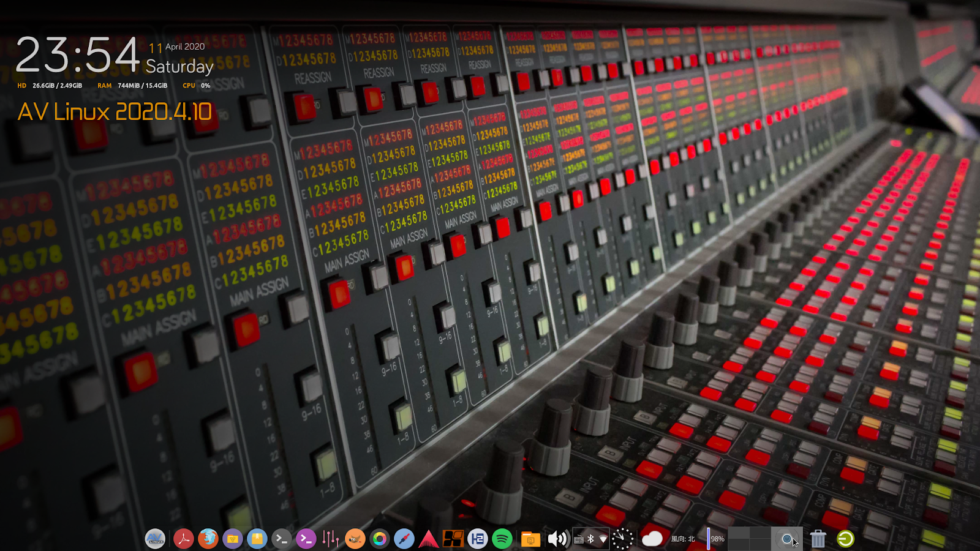980x551 pixels.
Task: Open the pink mixer sliders icon
Action: [x=331, y=539]
